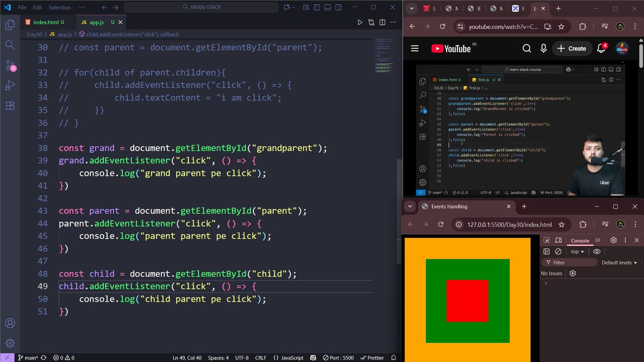Screen dimensions: 644x362
Task: Open the VS Code Search view
Action: click(10, 45)
